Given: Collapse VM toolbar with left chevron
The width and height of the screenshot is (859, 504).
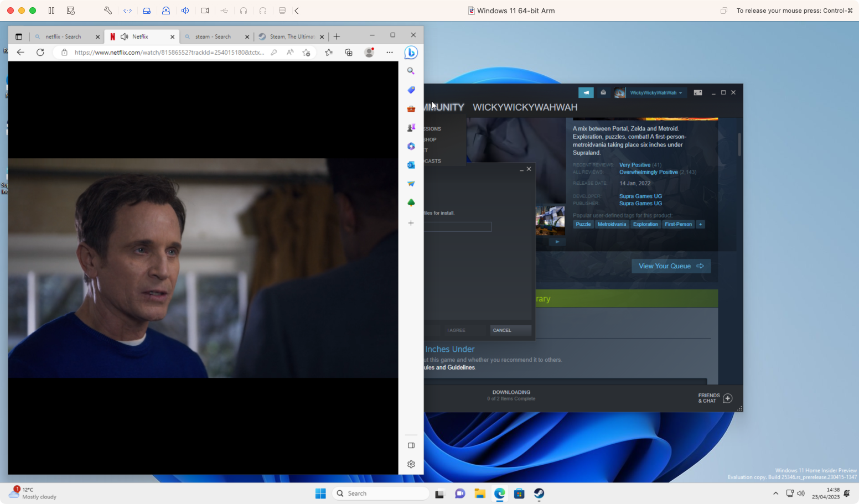Looking at the screenshot, I should 297,11.
